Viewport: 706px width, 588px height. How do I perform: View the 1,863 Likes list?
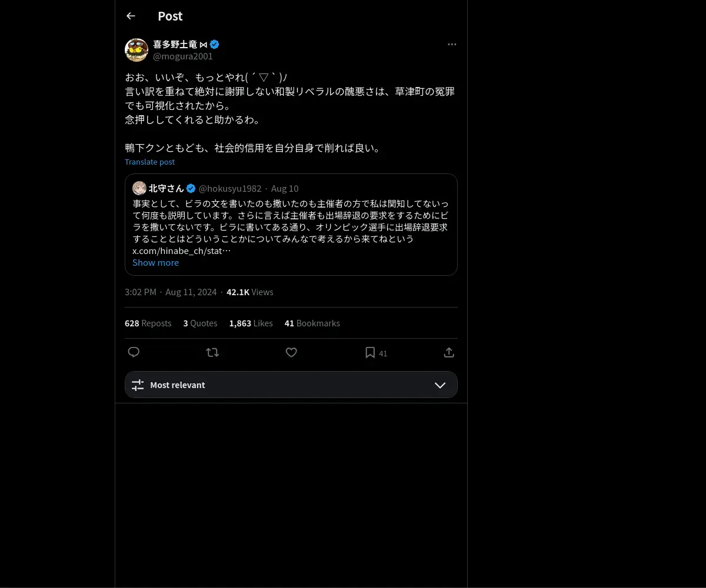click(251, 323)
